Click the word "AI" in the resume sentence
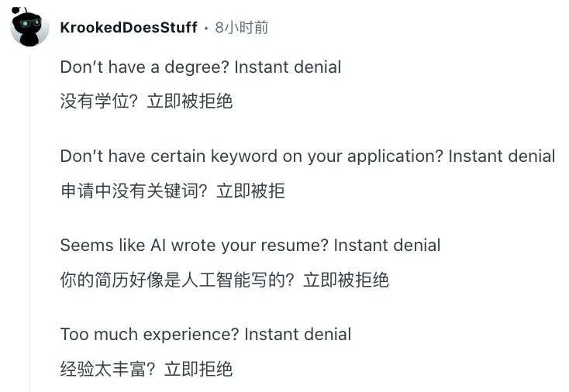The width and height of the screenshot is (569, 392). click(158, 246)
